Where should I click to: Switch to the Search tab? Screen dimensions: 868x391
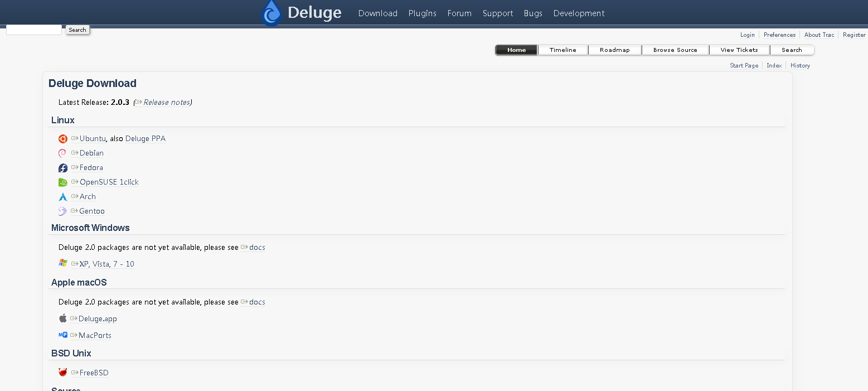(792, 50)
